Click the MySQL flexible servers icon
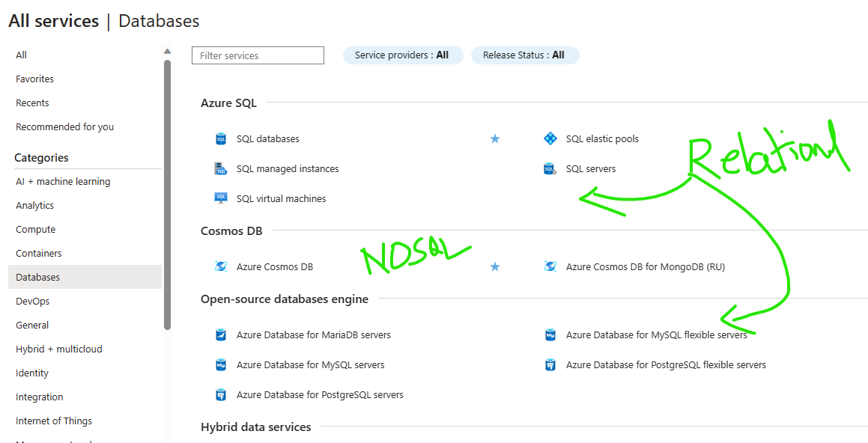This screenshot has width=868, height=443. click(550, 335)
